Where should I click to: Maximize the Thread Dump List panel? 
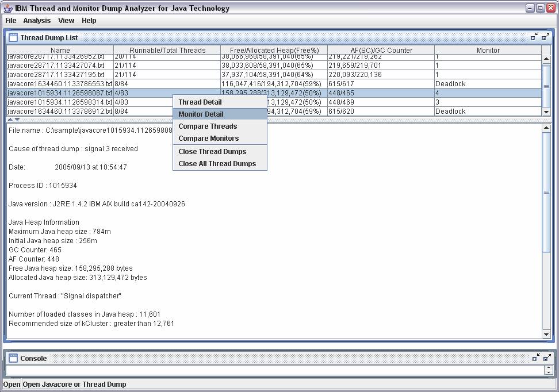[x=545, y=37]
